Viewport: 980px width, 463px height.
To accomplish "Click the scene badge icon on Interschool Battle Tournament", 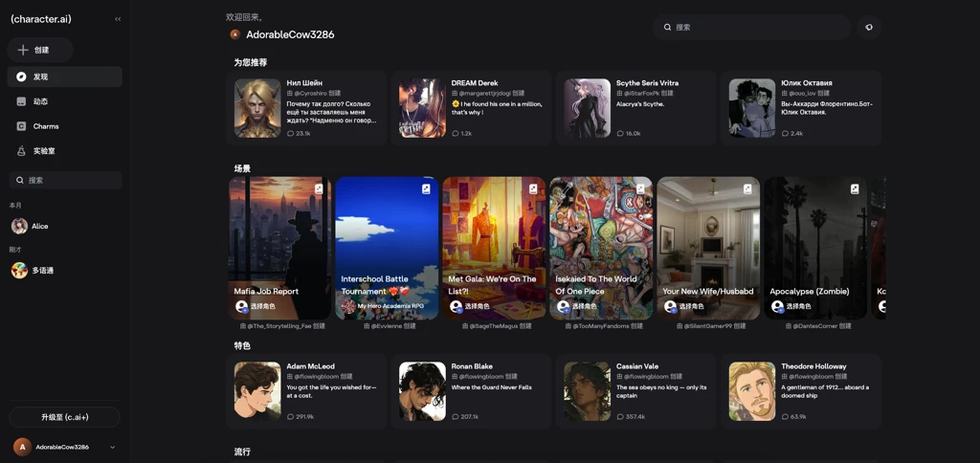I will [426, 188].
